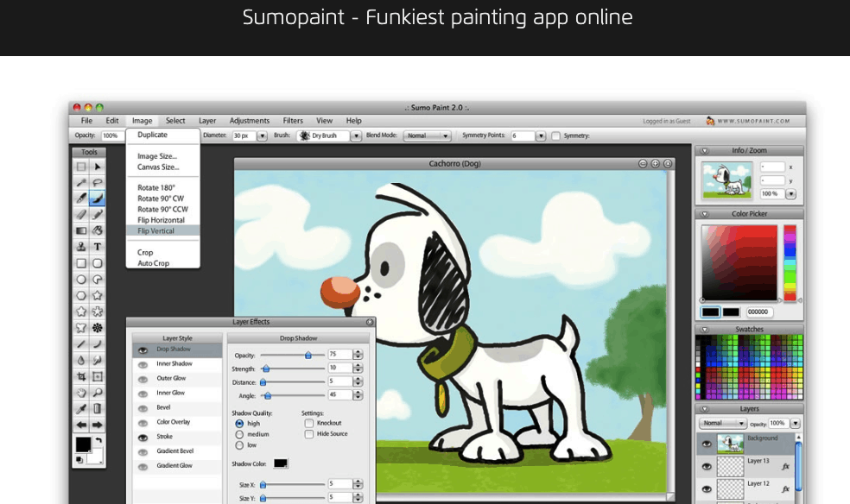Select the Eraser tool
This screenshot has width=850, height=504.
81,214
